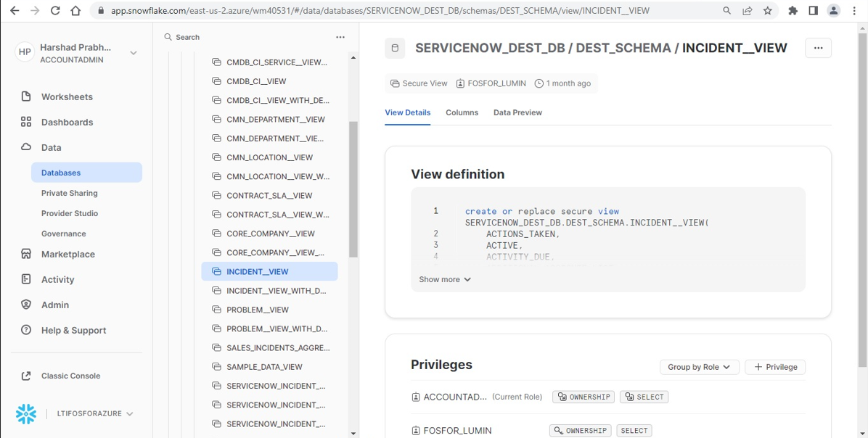Click the browser forward arrow
The width and height of the screenshot is (868, 438).
[x=35, y=10]
